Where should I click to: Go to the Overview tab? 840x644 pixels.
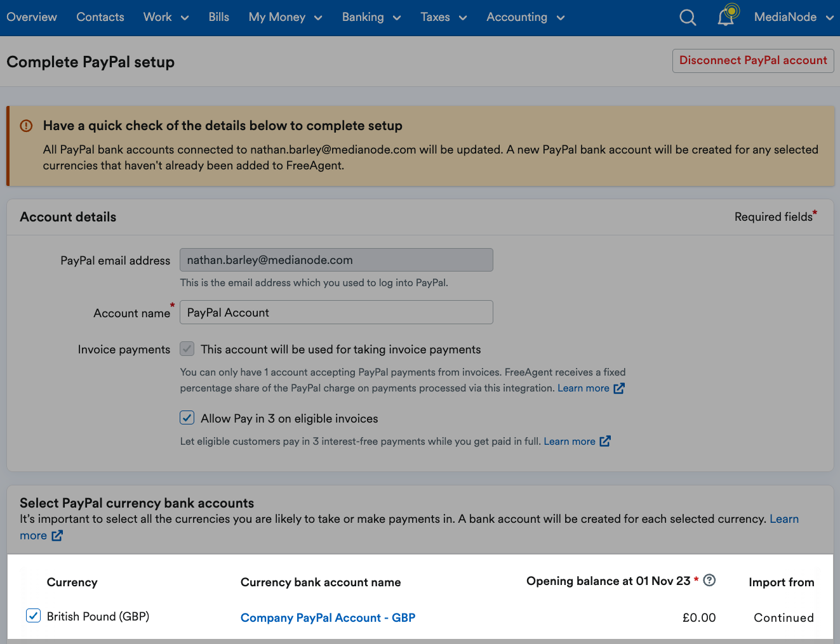click(32, 17)
